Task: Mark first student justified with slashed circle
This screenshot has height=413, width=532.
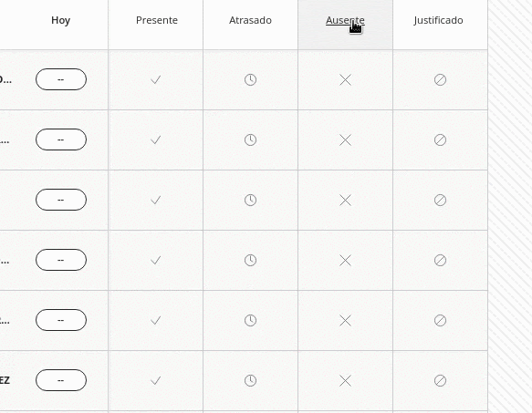Action: click(440, 79)
